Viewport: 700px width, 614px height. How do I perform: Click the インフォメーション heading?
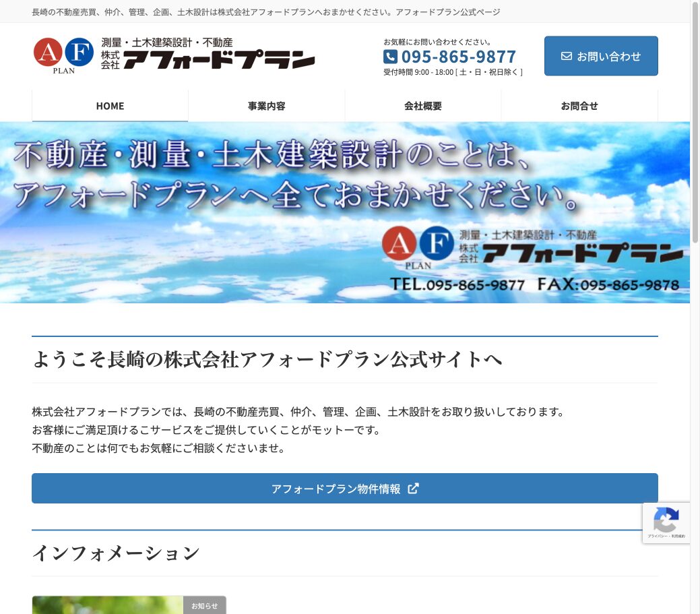pos(116,553)
